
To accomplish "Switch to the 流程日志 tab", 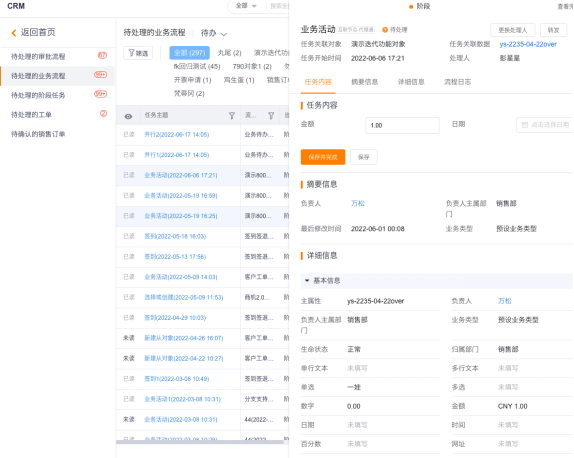I will coord(458,82).
